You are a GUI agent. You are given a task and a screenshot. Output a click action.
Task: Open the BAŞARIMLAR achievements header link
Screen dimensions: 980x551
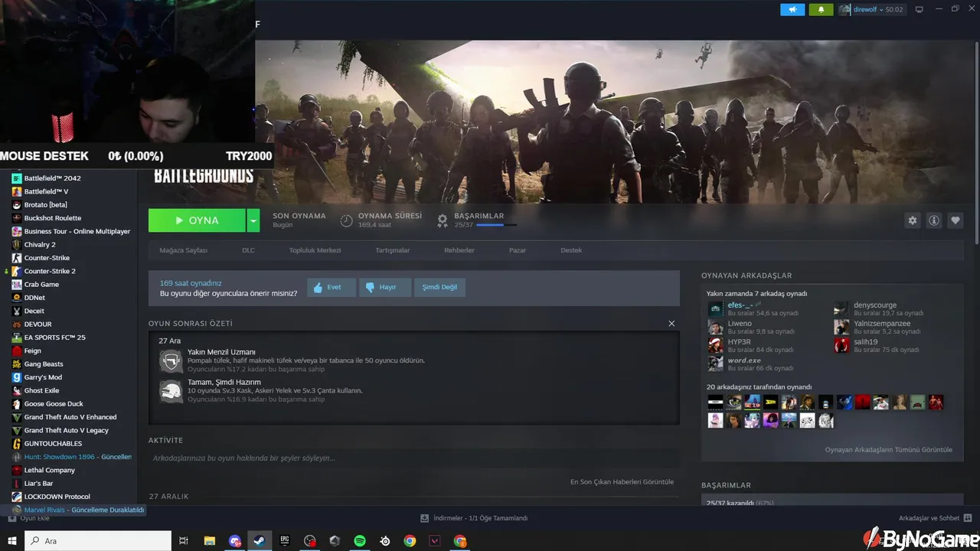click(479, 216)
